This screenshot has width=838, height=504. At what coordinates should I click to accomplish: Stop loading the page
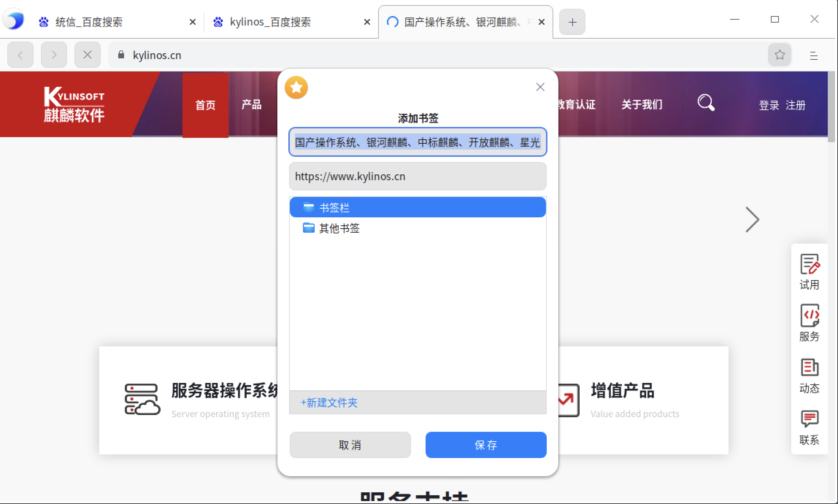click(88, 55)
